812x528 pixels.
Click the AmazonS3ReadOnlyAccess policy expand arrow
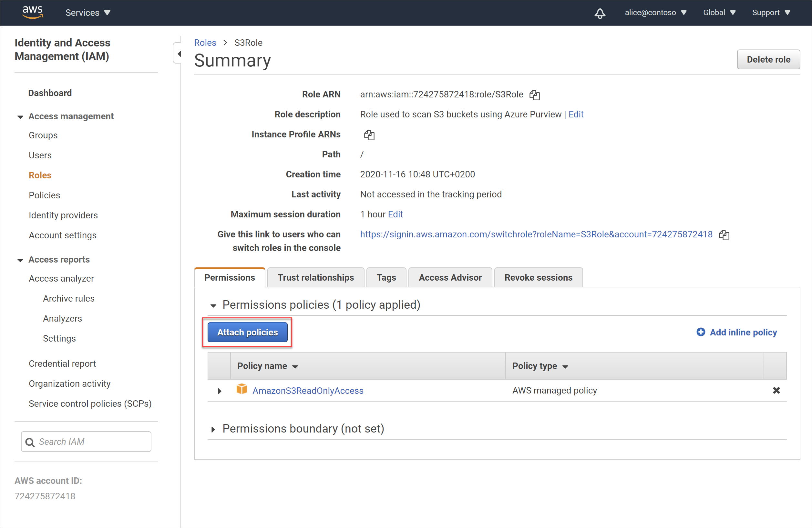click(219, 391)
